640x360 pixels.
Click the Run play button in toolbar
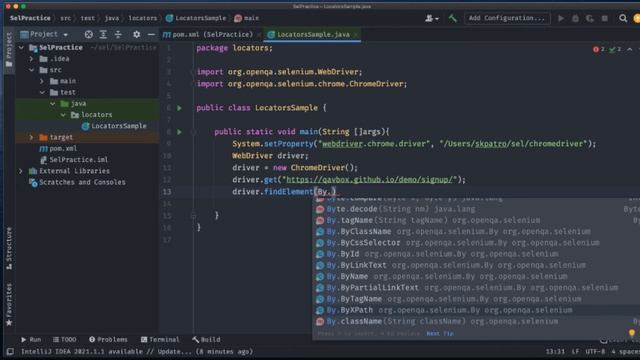click(x=561, y=18)
